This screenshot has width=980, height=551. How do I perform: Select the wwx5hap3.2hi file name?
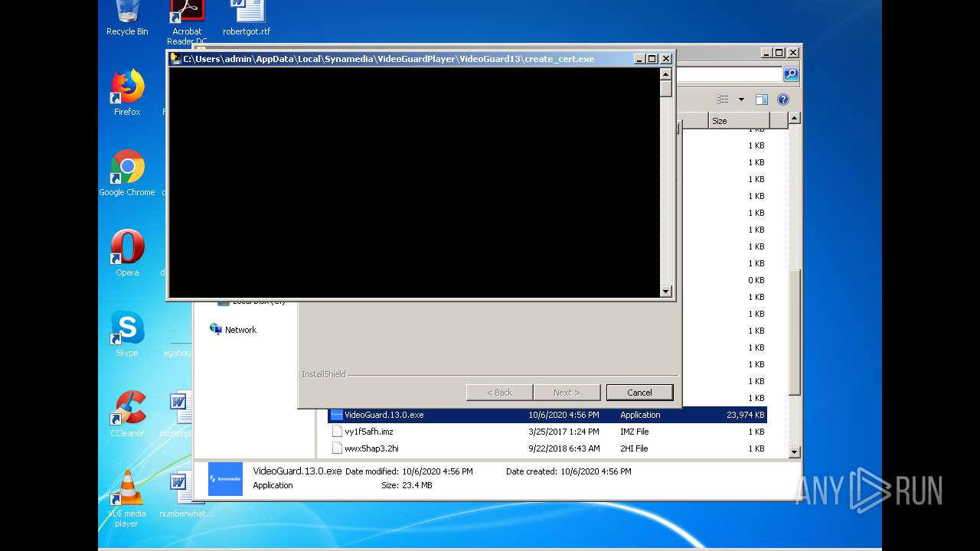(371, 448)
